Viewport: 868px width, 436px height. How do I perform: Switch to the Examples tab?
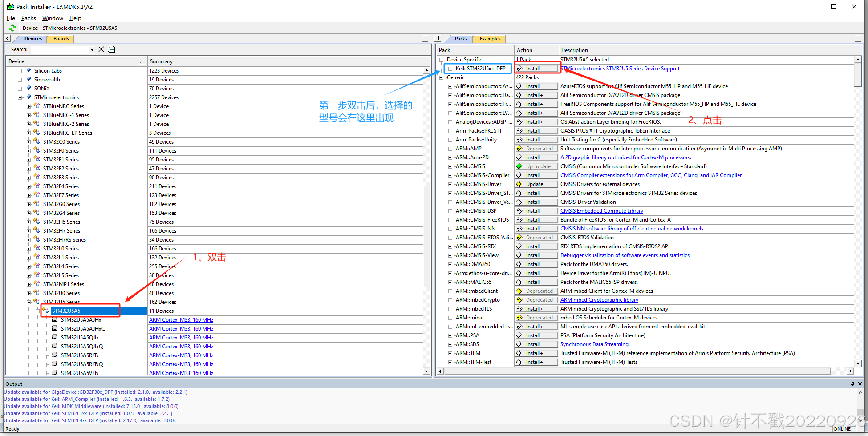tap(490, 39)
